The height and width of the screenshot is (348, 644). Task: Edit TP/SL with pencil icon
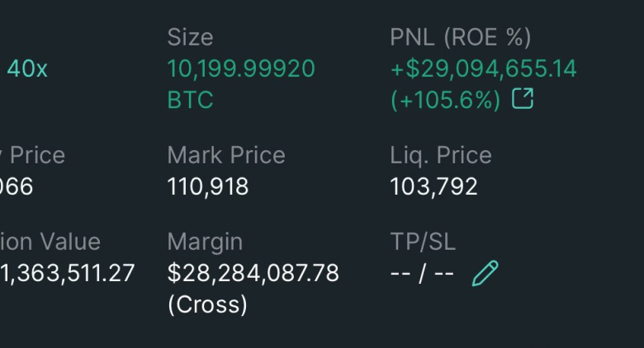[x=485, y=273]
